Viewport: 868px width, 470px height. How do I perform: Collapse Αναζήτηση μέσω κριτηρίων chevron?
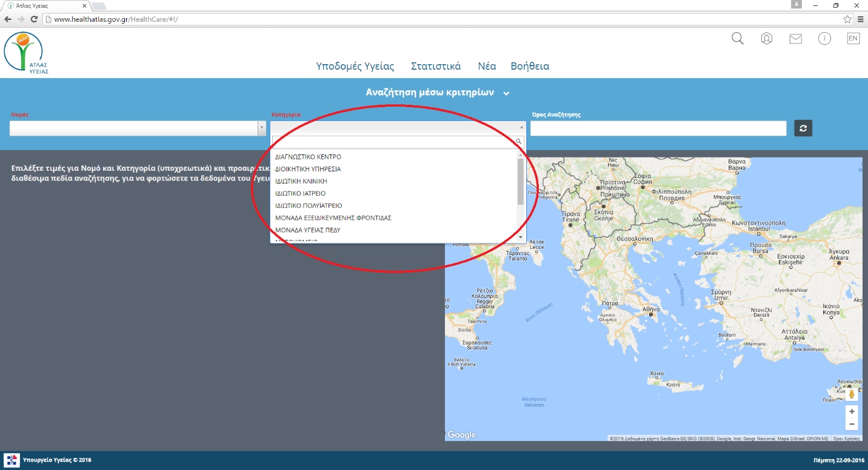coord(506,93)
